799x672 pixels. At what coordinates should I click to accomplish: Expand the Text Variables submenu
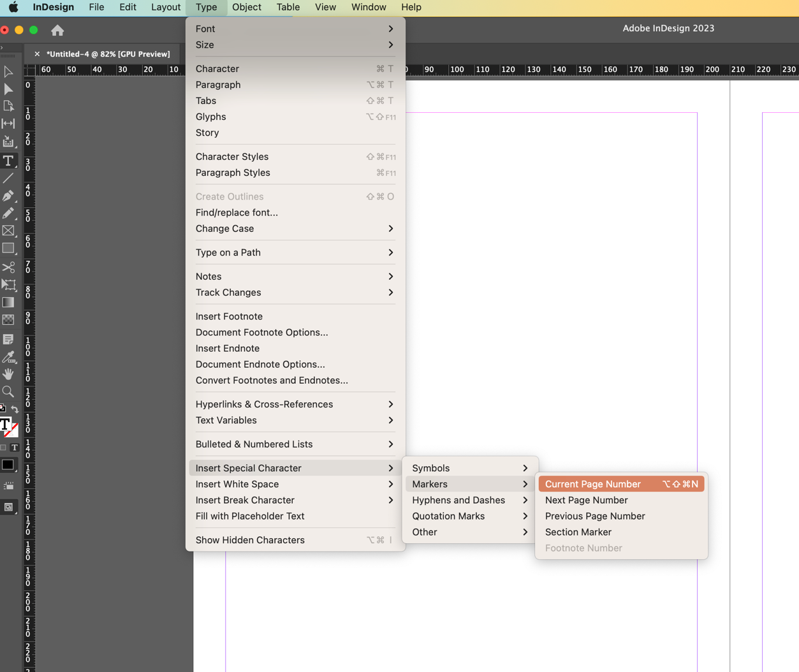(x=295, y=420)
